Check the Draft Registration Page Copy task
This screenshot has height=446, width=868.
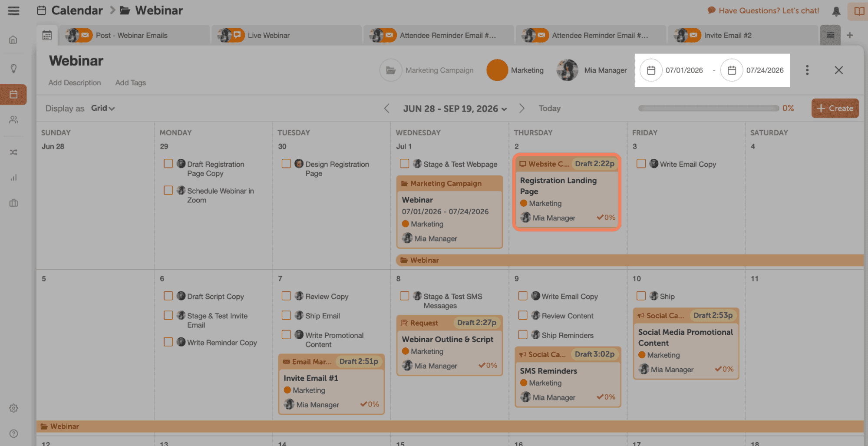tap(168, 164)
